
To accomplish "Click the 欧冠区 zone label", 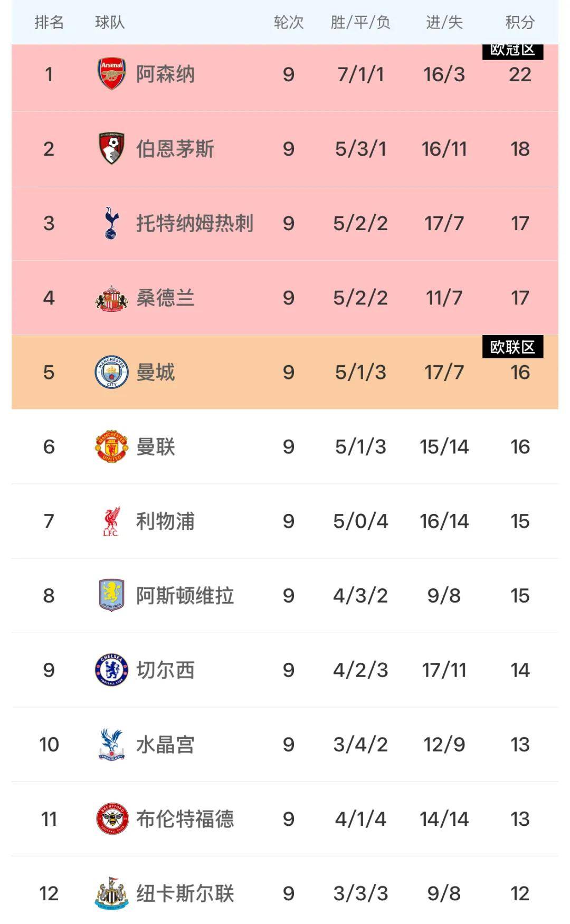I will coord(512,51).
